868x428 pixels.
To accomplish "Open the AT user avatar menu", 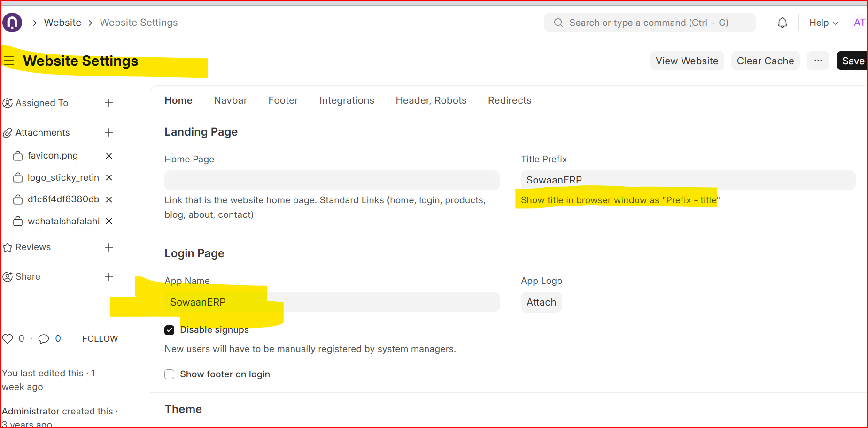I will 860,23.
